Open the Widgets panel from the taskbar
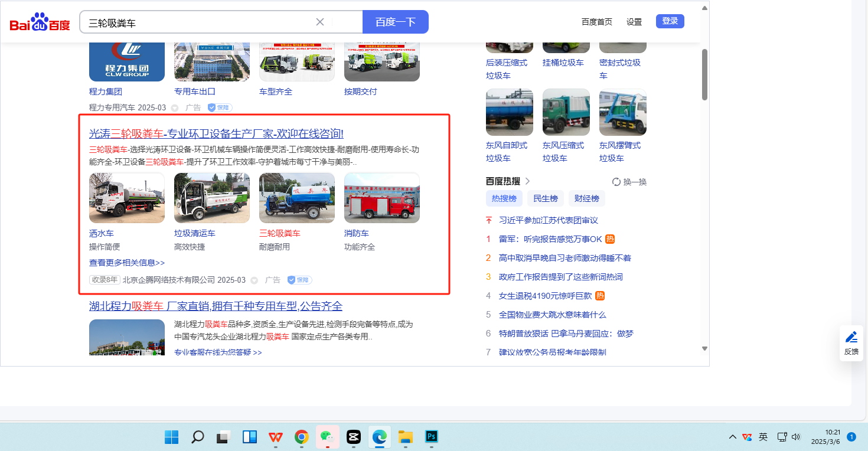The width and height of the screenshot is (868, 451). (250, 437)
